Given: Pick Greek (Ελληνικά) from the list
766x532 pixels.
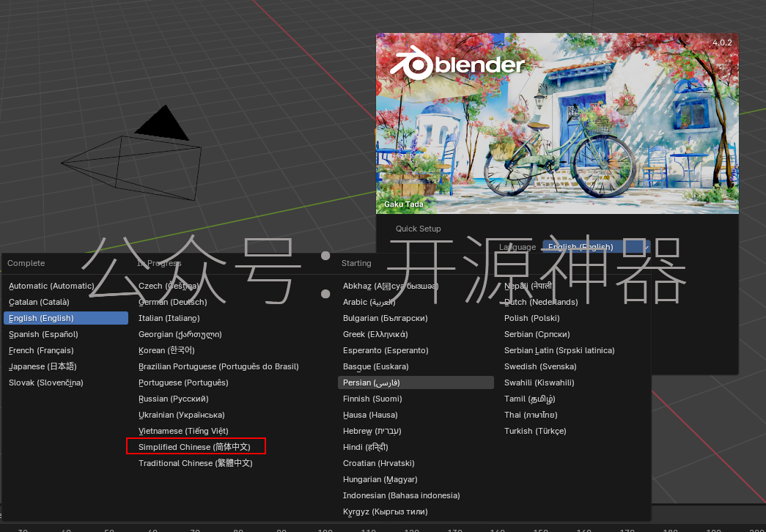Looking at the screenshot, I should point(416,334).
